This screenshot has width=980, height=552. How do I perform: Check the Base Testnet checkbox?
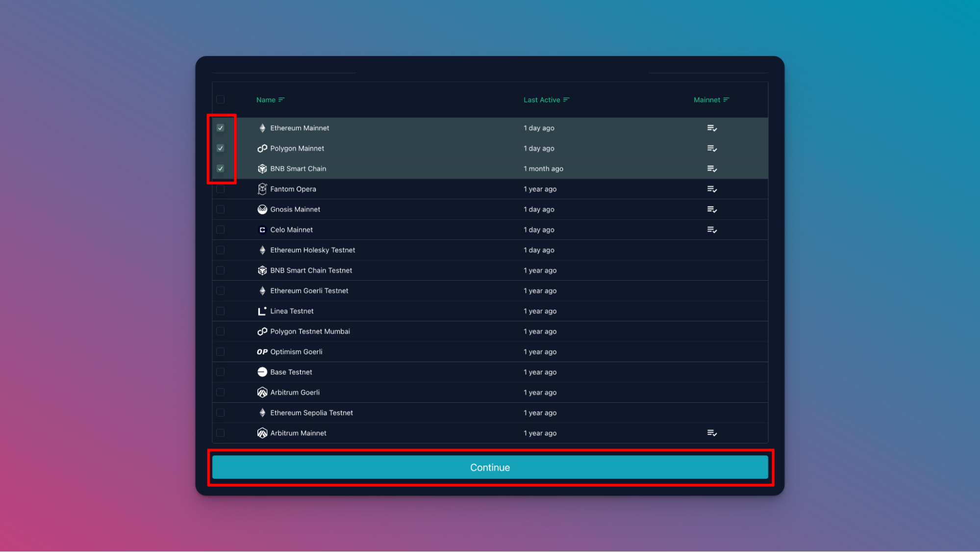pos(221,372)
